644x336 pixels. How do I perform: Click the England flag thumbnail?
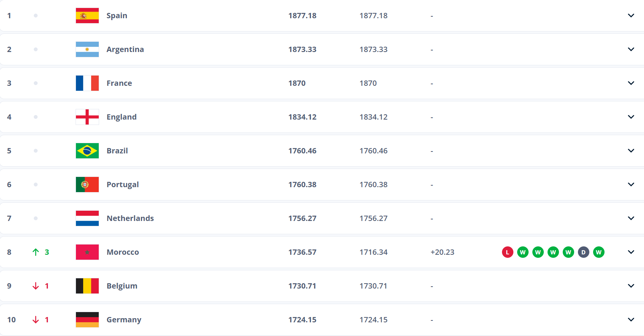point(87,117)
